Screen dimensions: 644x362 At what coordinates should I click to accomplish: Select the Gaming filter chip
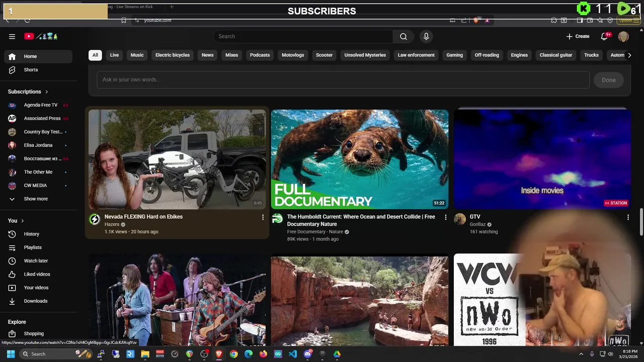pos(454,55)
